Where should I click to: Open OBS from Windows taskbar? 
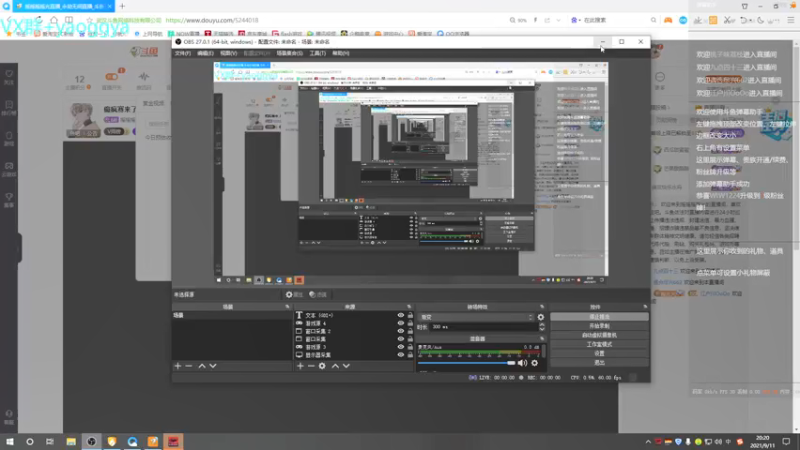point(91,441)
